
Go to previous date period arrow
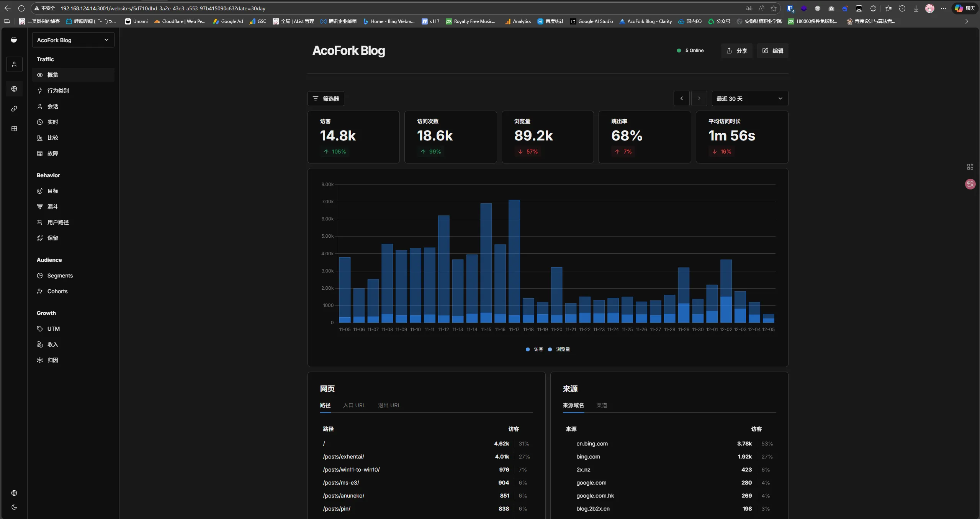tap(681, 99)
